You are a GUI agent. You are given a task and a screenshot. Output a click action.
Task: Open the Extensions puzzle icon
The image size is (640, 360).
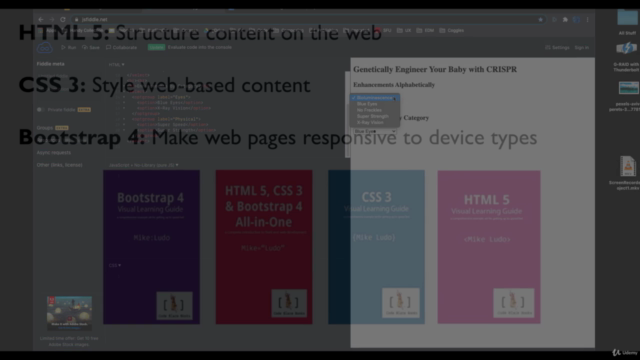(565, 20)
